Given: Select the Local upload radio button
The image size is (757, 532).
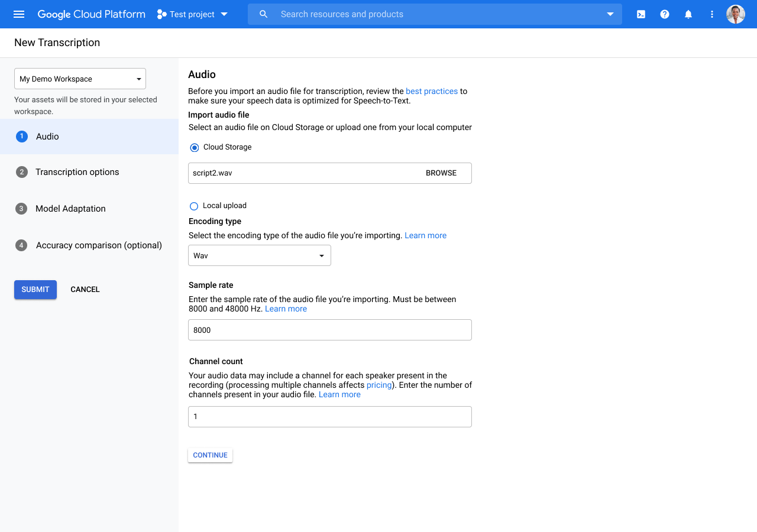Looking at the screenshot, I should [x=194, y=206].
